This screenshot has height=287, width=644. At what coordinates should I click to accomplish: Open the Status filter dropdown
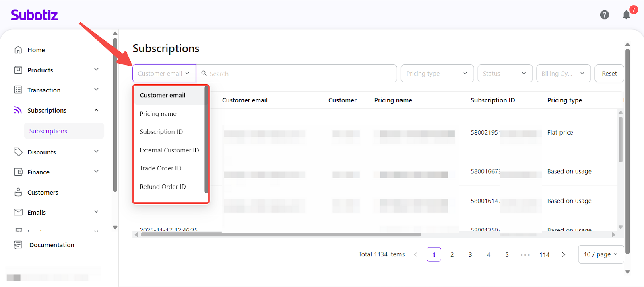pyautogui.click(x=504, y=74)
